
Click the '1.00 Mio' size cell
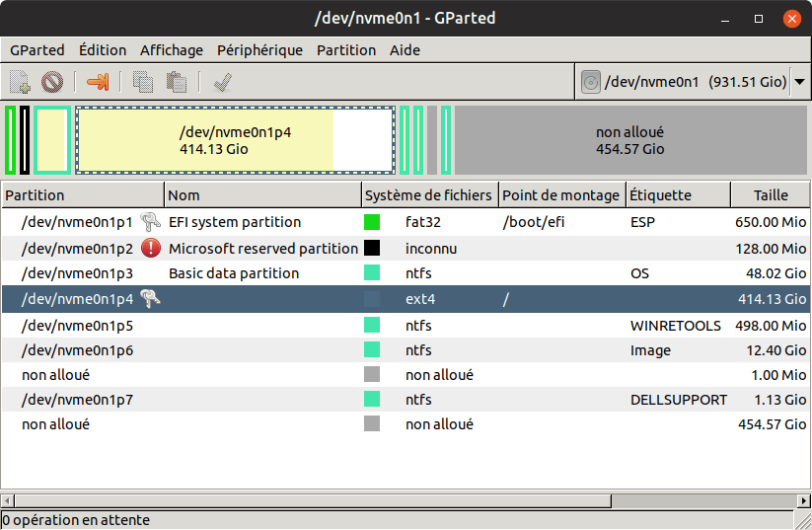(x=778, y=375)
